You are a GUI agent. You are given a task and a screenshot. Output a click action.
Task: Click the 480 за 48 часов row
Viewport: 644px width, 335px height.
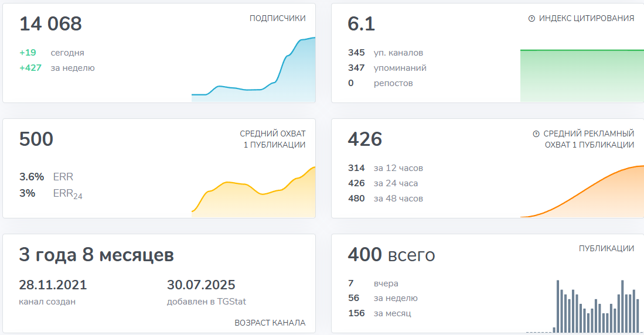[385, 199]
